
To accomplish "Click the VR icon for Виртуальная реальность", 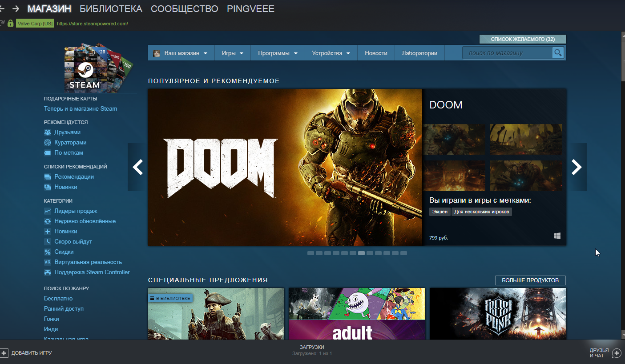I will pos(48,262).
